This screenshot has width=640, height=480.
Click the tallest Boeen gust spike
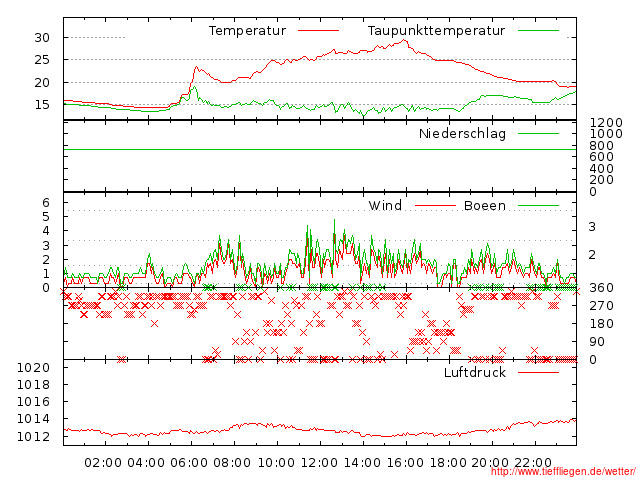pos(335,222)
